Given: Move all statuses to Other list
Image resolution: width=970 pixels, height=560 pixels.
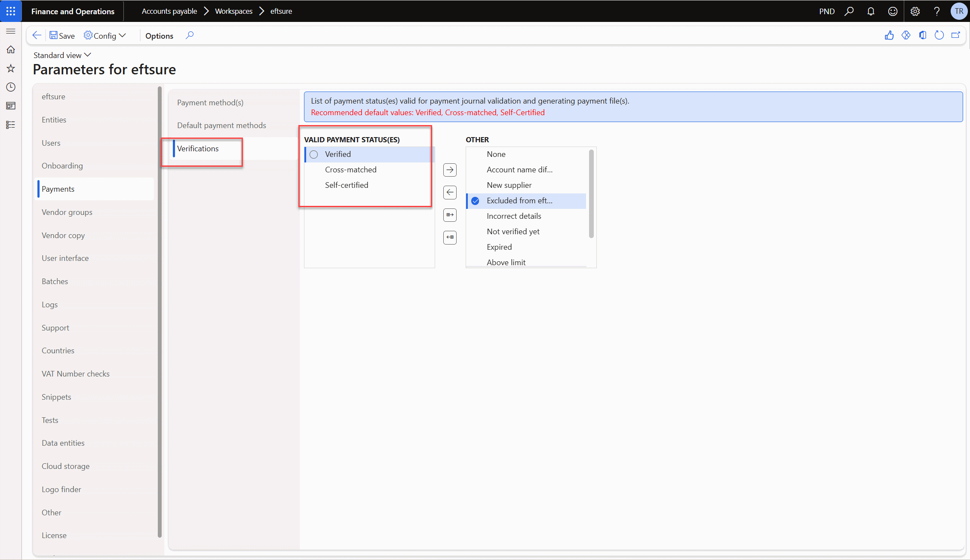Looking at the screenshot, I should [450, 215].
